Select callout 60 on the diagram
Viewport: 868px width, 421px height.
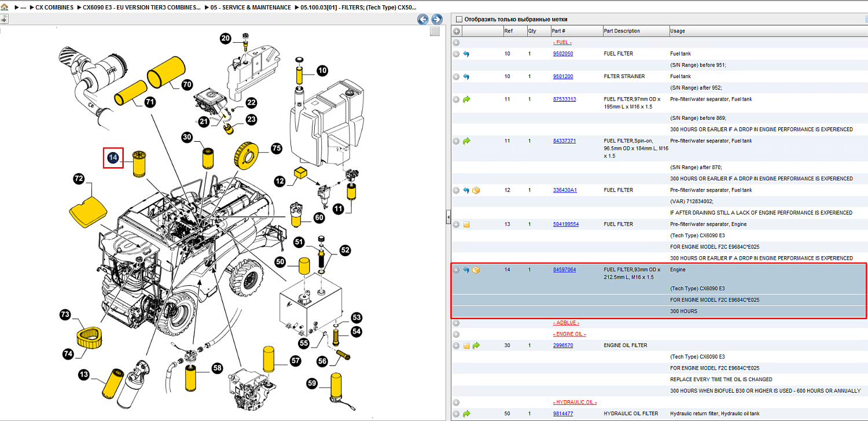point(319,217)
